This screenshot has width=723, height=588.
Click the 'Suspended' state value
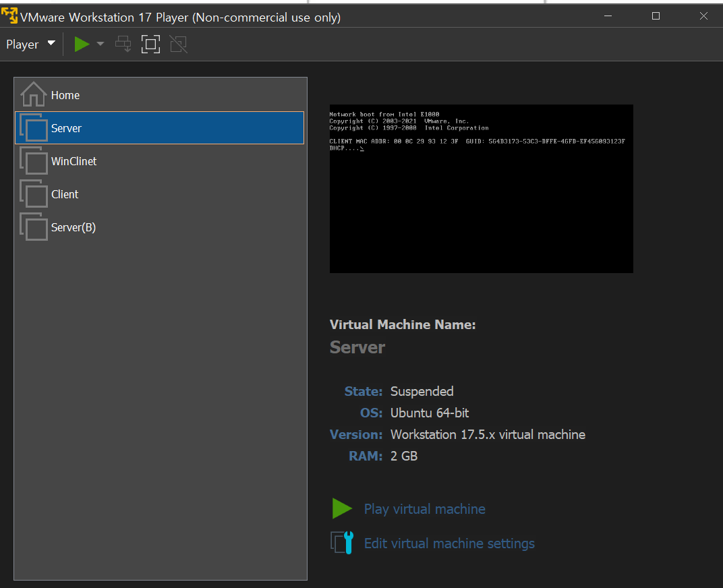422,391
